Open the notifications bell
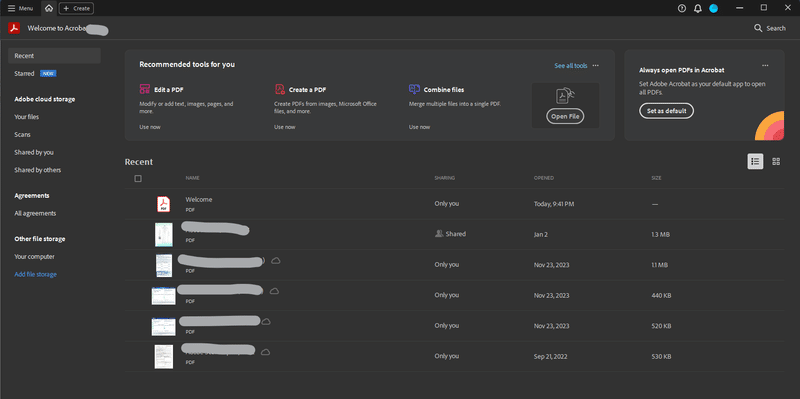The width and height of the screenshot is (800, 399). [697, 8]
